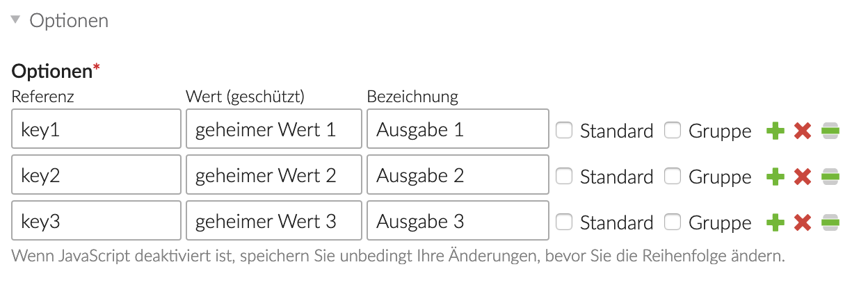The image size is (868, 292).
Task: Click the reorder handle of key2 row
Action: [830, 177]
